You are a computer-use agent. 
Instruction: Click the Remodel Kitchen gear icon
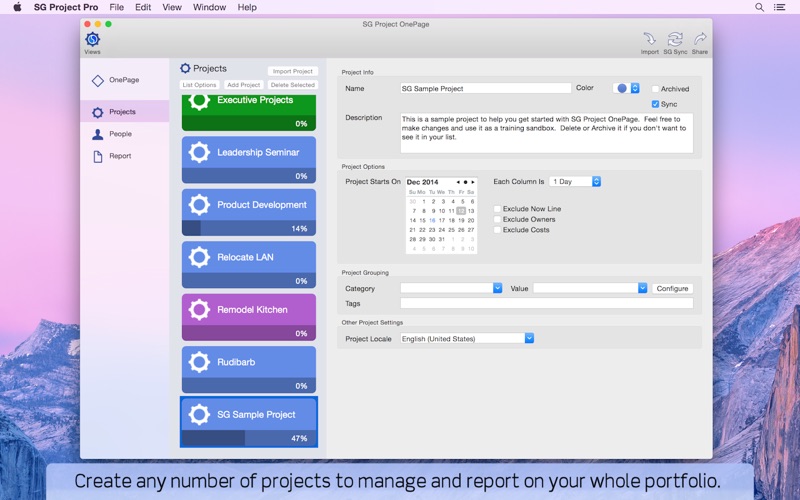tap(199, 310)
